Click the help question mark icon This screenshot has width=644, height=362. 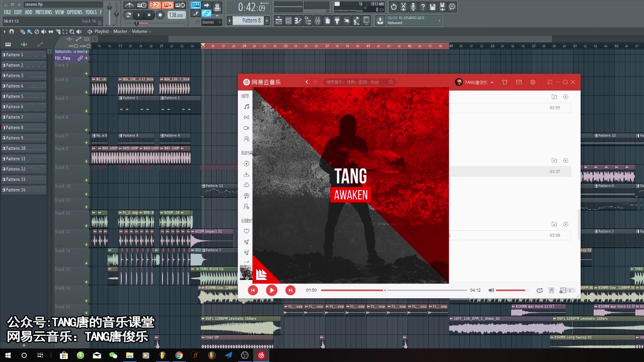pyautogui.click(x=423, y=7)
